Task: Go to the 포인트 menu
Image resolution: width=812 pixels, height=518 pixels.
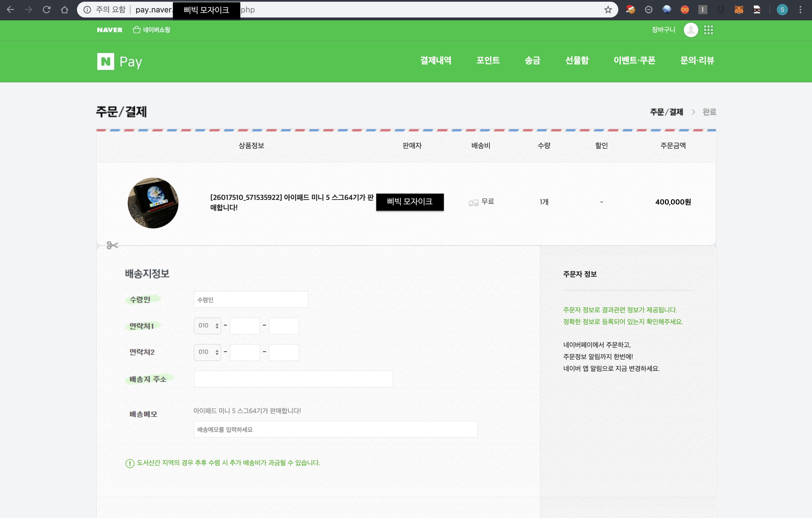Action: pos(488,61)
